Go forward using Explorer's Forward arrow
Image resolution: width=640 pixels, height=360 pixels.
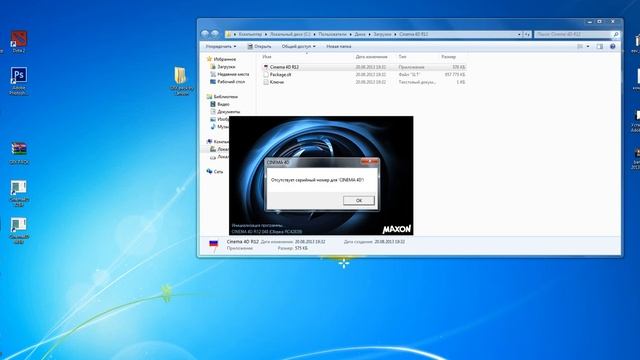(x=215, y=34)
